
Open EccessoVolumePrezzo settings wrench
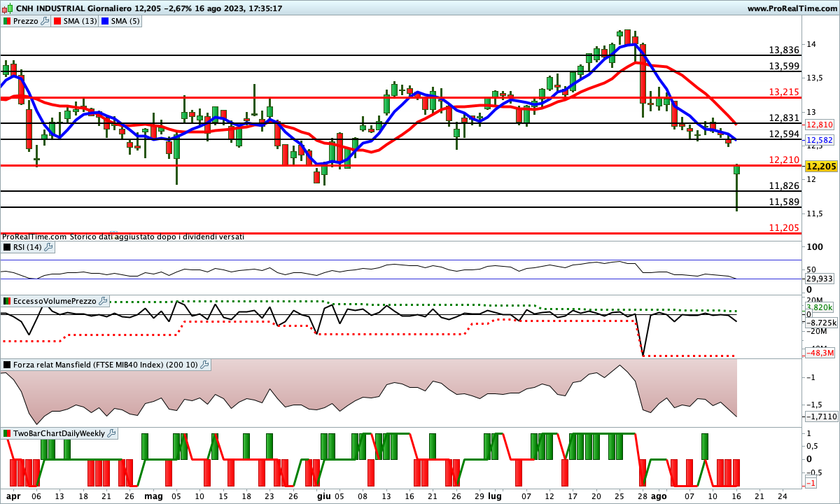tap(104, 301)
